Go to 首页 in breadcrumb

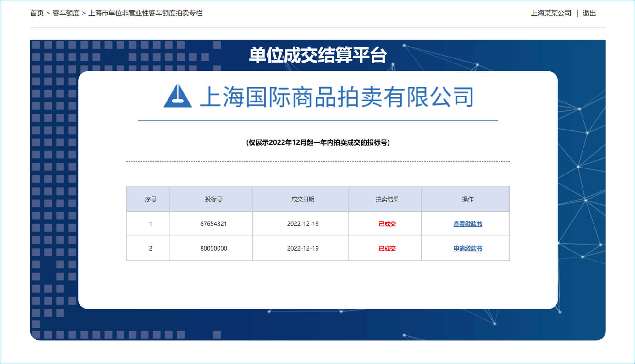pos(37,13)
